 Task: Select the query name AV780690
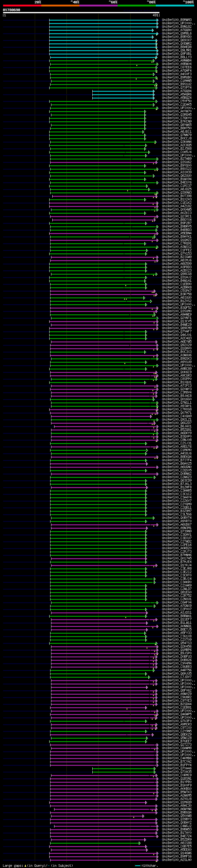[x=11, y=10]
